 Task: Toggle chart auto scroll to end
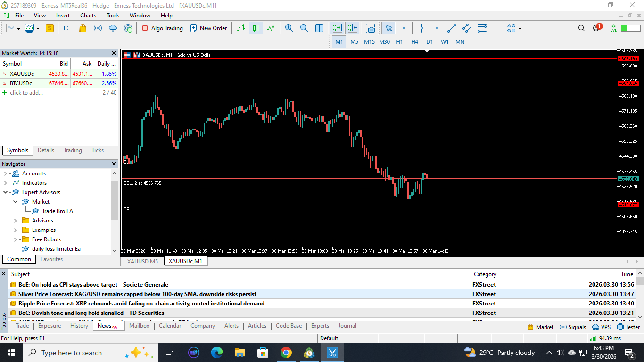tap(337, 28)
